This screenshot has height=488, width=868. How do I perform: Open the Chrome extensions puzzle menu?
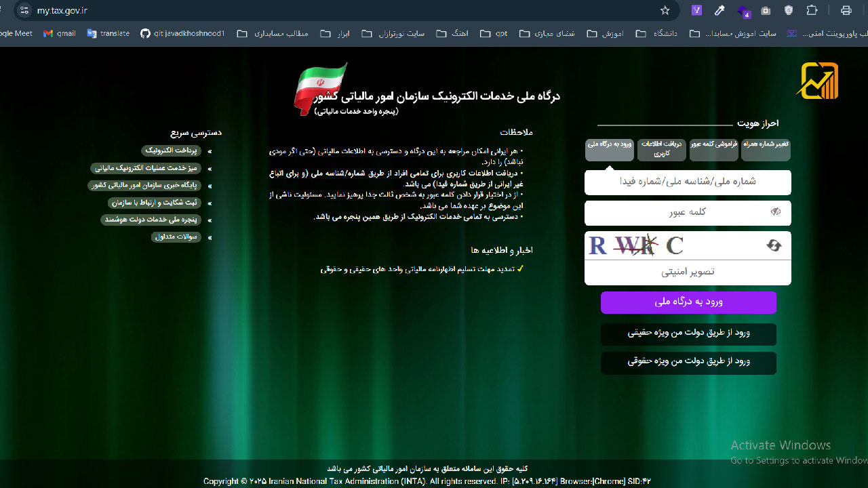tap(812, 10)
